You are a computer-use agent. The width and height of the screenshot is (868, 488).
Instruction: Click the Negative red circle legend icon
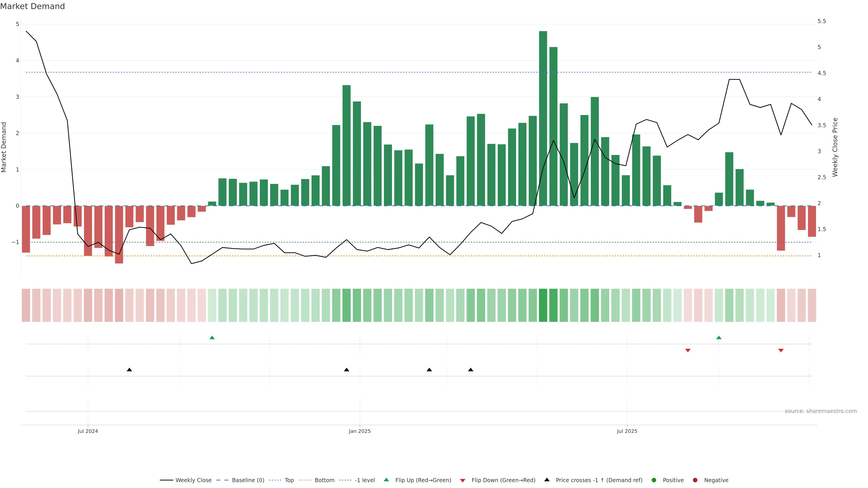click(x=695, y=480)
